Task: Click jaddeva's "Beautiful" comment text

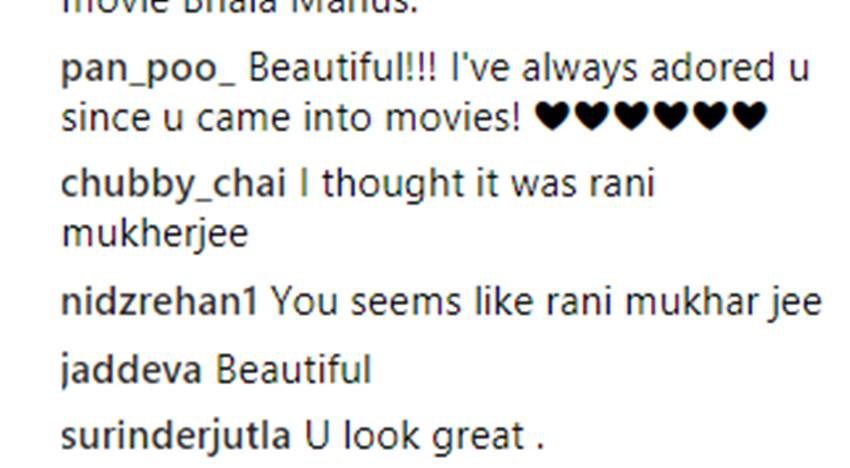Action: point(293,370)
